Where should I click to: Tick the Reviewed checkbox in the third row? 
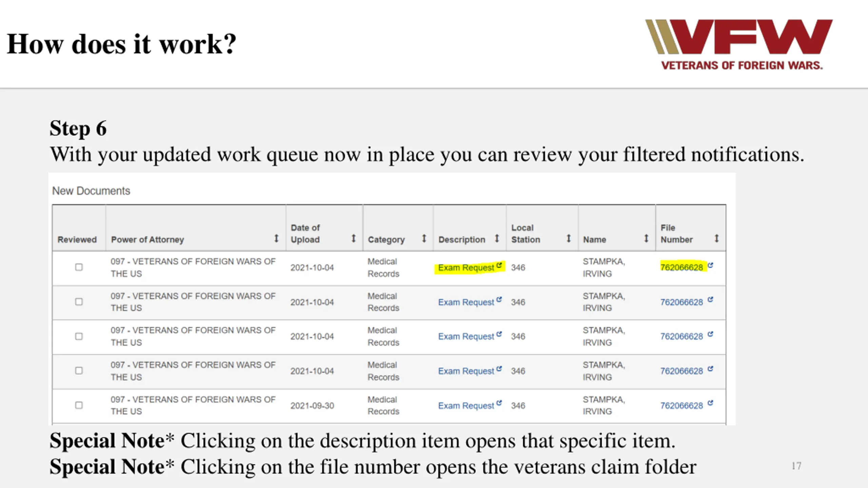point(79,336)
